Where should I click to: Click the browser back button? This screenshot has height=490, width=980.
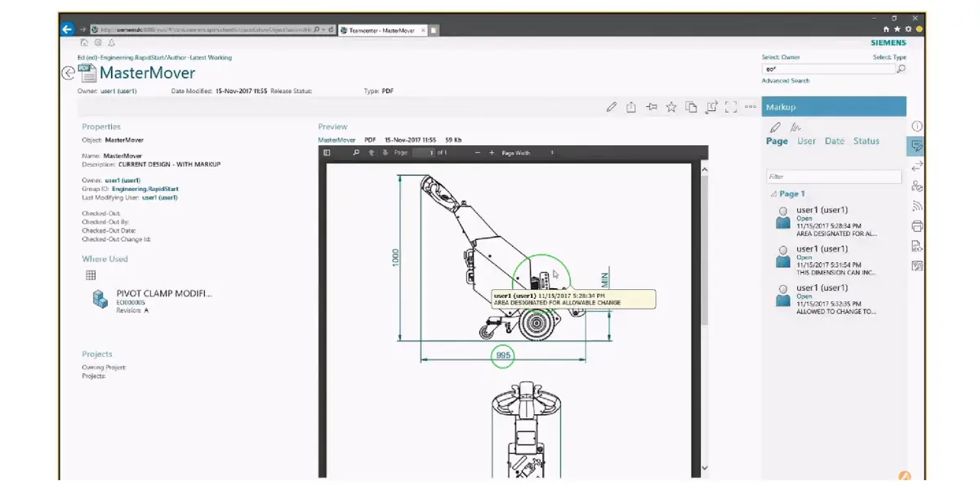click(x=68, y=29)
